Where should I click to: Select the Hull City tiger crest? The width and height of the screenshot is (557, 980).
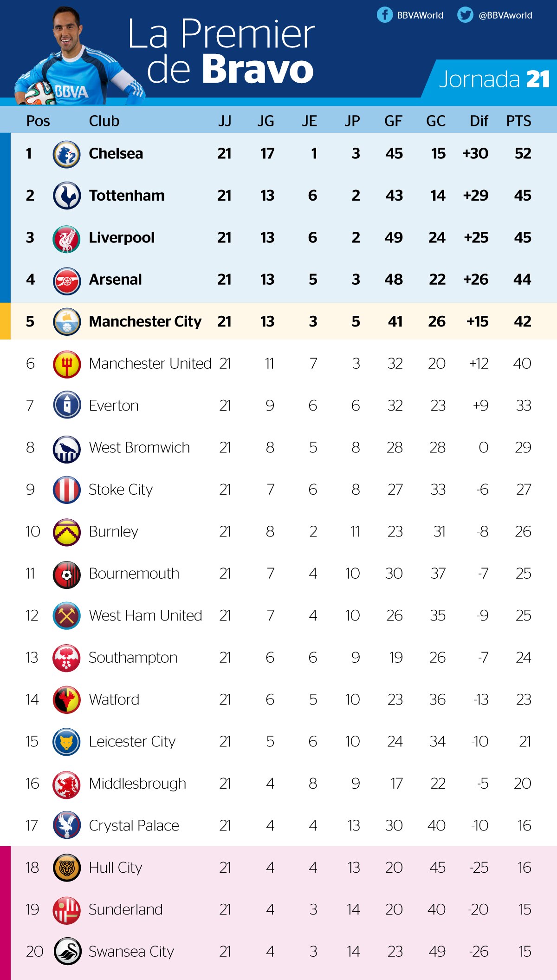click(67, 868)
